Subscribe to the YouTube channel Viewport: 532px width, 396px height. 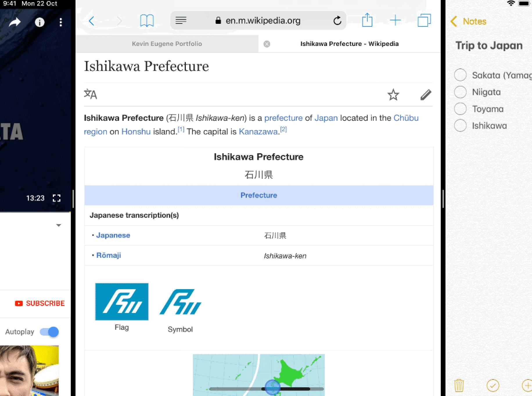click(x=40, y=303)
